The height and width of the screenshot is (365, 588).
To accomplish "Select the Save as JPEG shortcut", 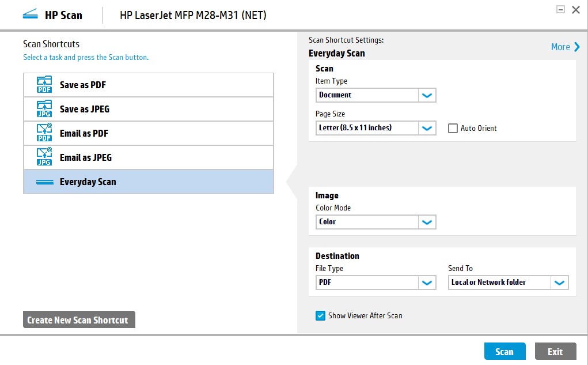I will pyautogui.click(x=149, y=109).
